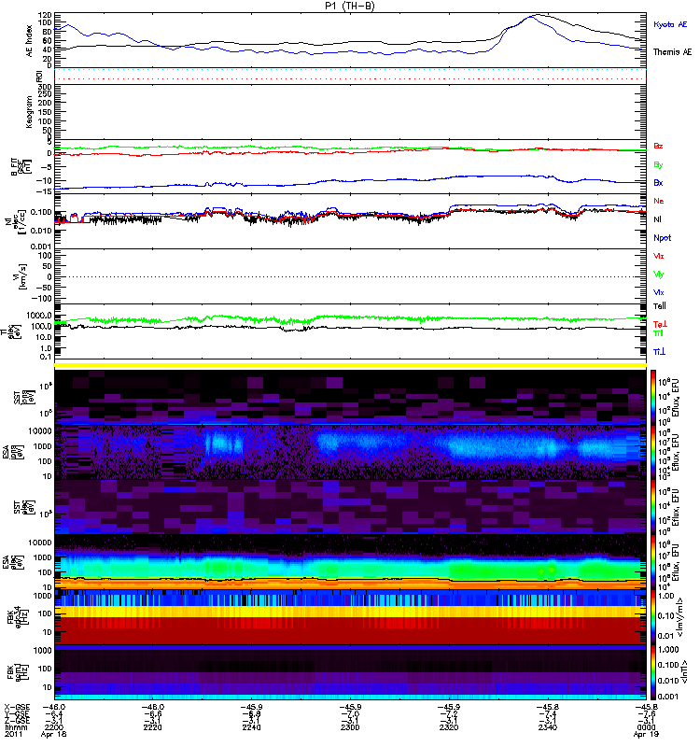The image size is (700, 747).
Task: Select the green 'Viy' velocity legend label
Action: click(658, 275)
